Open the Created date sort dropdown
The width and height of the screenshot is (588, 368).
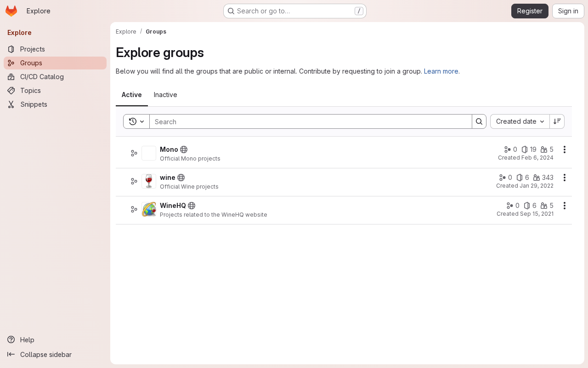[520, 121]
